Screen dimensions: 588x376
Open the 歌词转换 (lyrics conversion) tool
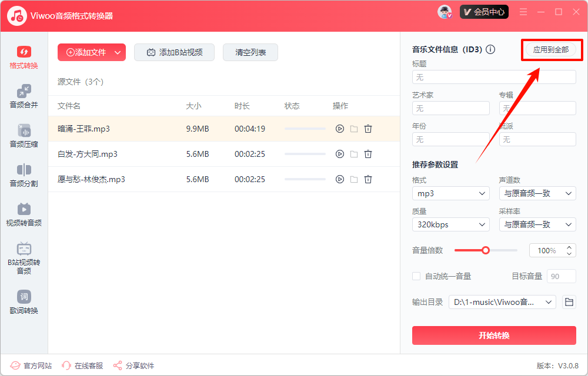tap(24, 301)
